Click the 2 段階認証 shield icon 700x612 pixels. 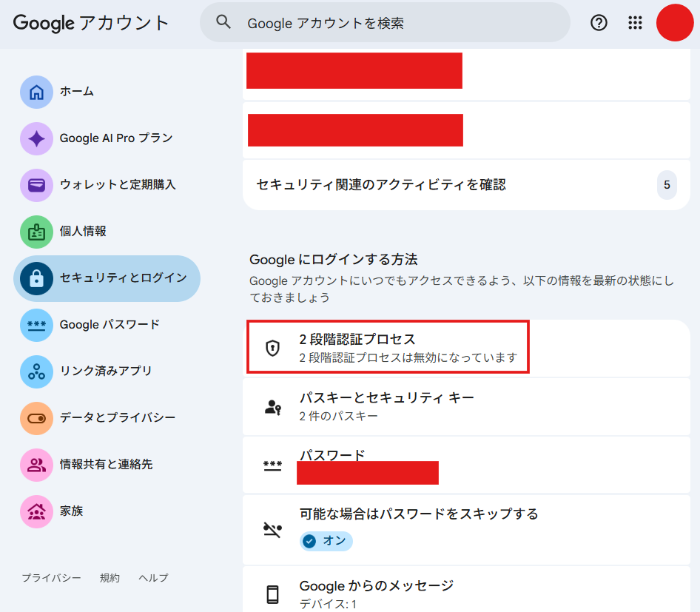click(x=272, y=349)
